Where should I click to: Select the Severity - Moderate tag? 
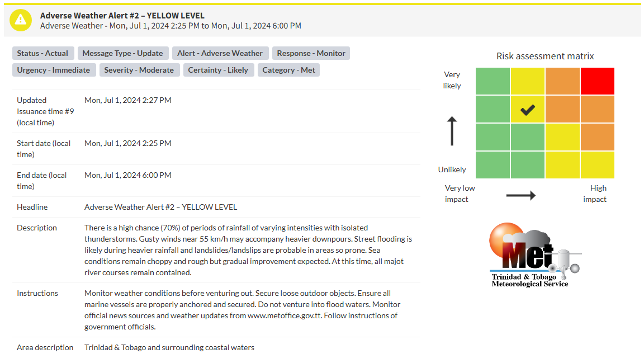139,70
